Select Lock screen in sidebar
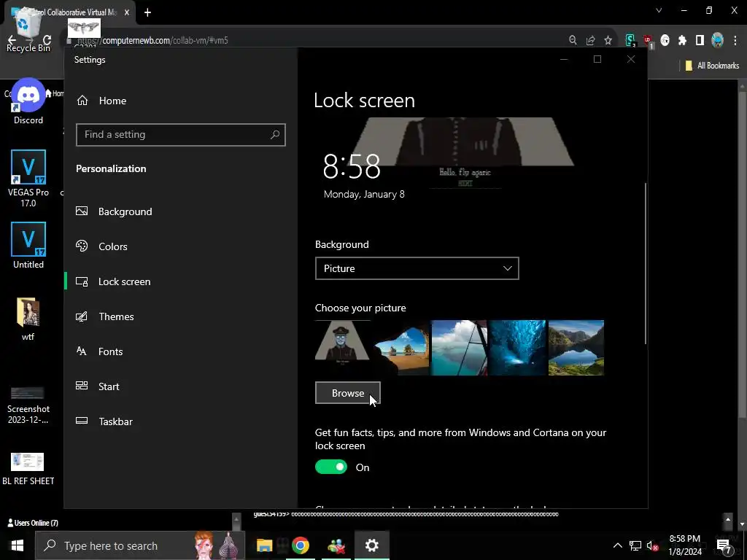This screenshot has height=560, width=747. [x=113, y=281]
